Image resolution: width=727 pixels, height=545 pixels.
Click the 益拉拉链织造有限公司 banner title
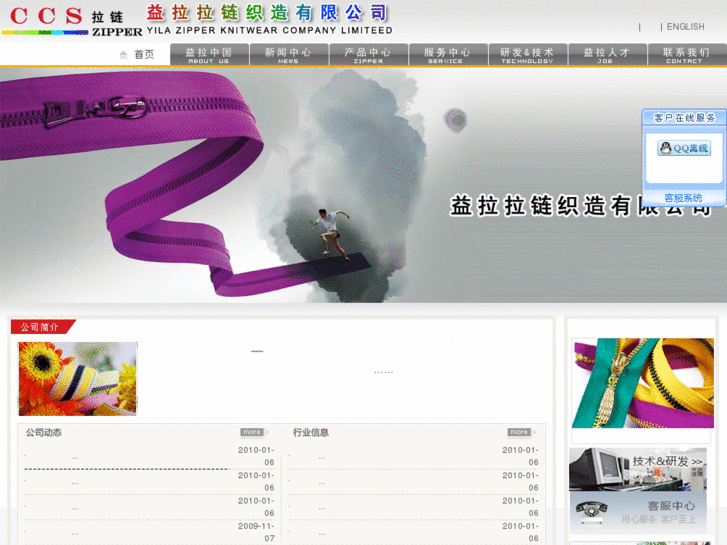click(580, 205)
